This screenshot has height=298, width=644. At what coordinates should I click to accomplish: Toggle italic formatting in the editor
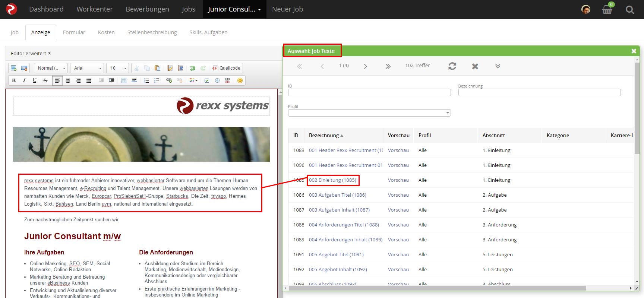tap(24, 80)
